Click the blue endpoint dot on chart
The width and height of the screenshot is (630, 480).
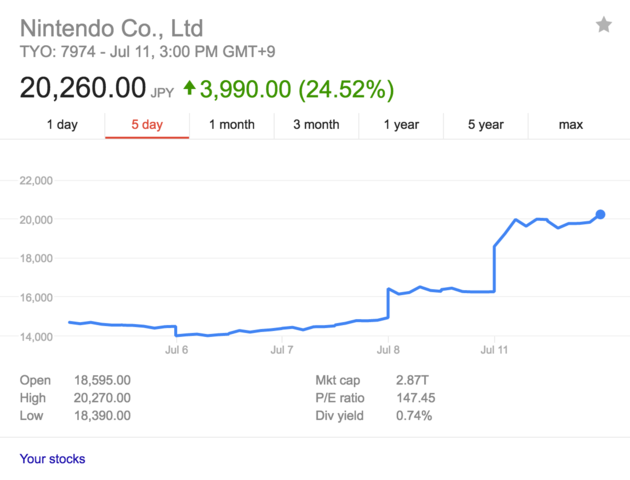point(600,214)
